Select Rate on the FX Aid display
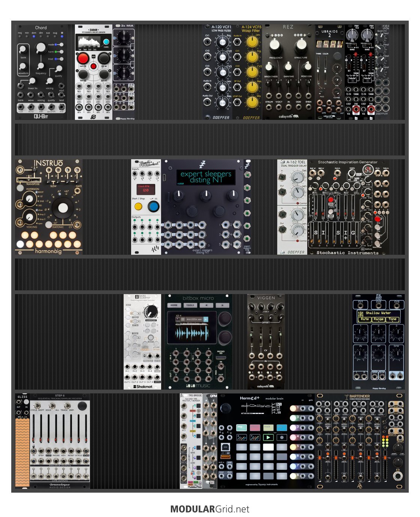Image resolution: width=420 pixels, height=517 pixels. [x=365, y=319]
